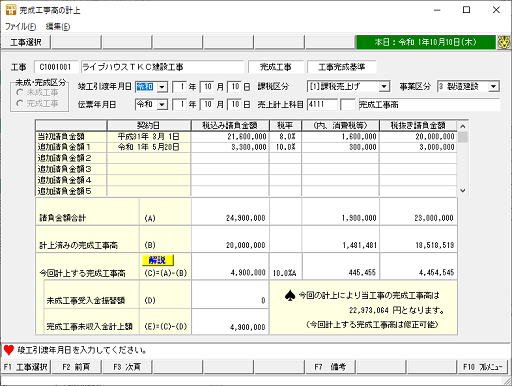Click the F2 前頁 button
This screenshot has width=512, height=386.
point(77,367)
